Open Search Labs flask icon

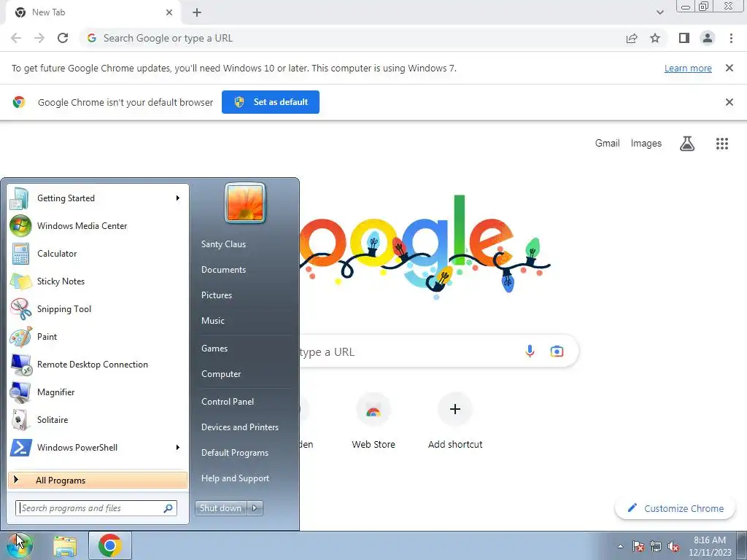point(687,144)
